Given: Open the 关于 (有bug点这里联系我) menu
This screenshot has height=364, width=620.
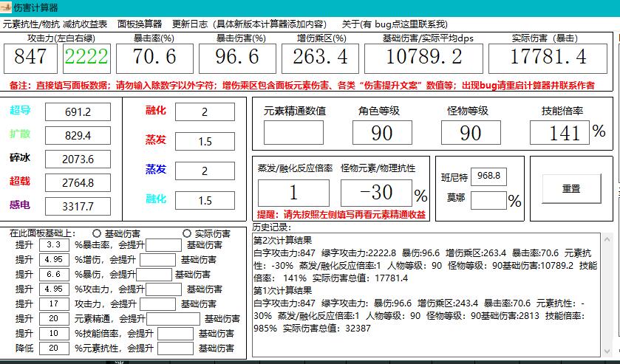Looking at the screenshot, I should (x=394, y=24).
